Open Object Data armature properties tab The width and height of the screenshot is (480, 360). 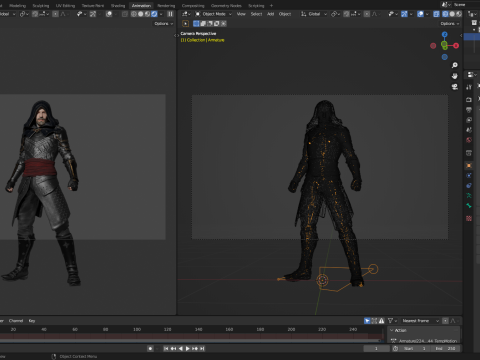469,195
